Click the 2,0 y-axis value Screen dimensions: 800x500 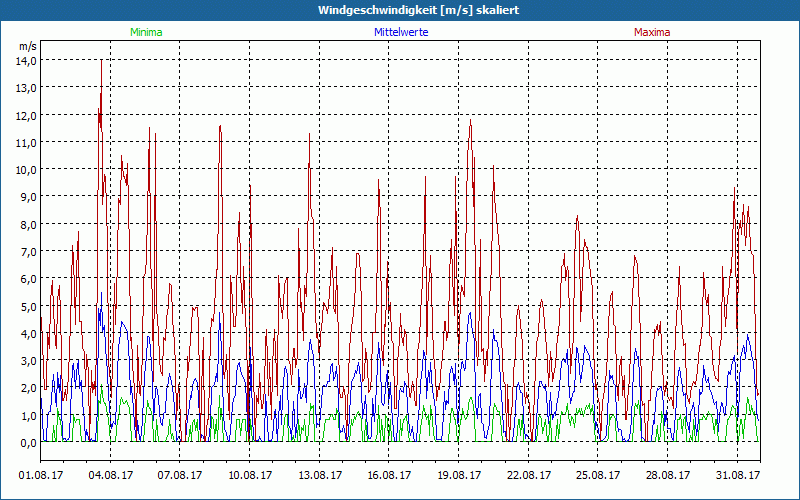tap(28, 388)
